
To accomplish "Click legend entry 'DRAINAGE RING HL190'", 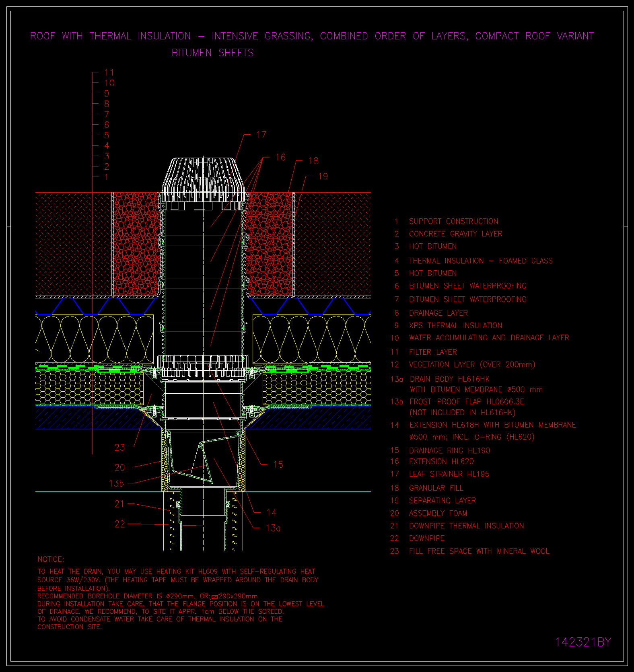I will (450, 451).
